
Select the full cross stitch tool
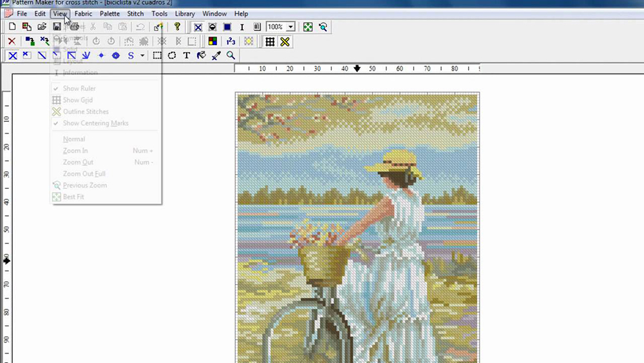[13, 55]
